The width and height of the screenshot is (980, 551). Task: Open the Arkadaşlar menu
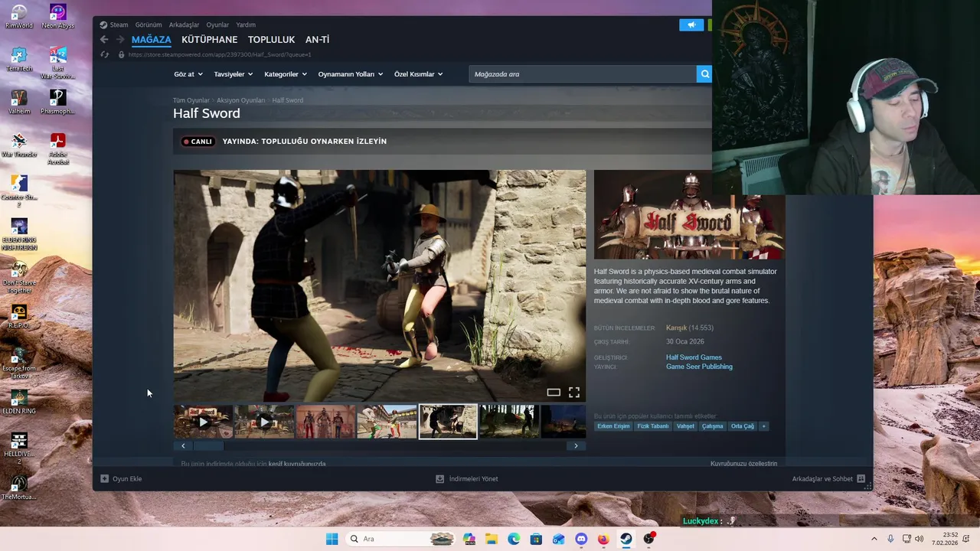coord(184,24)
